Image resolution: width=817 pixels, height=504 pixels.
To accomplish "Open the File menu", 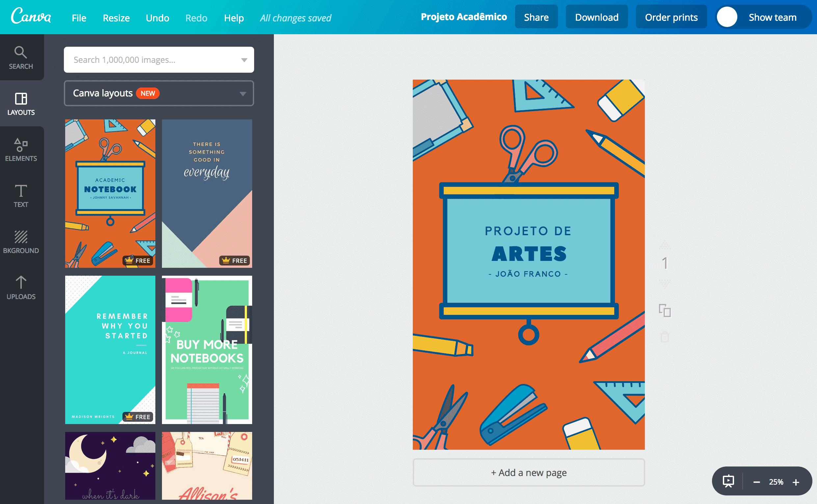I will click(x=78, y=18).
